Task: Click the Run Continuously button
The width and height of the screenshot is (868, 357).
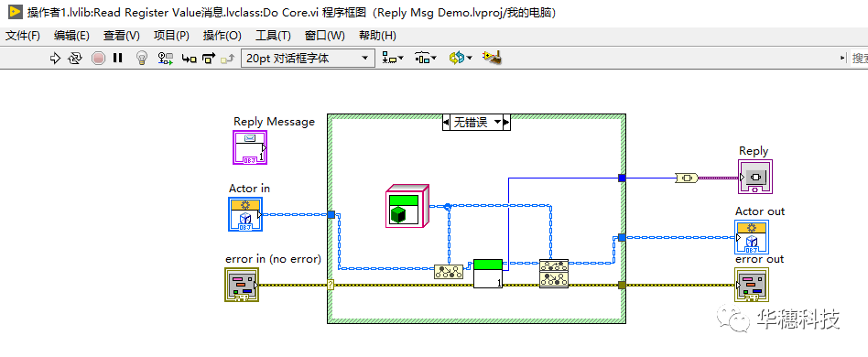Action: 75,58
